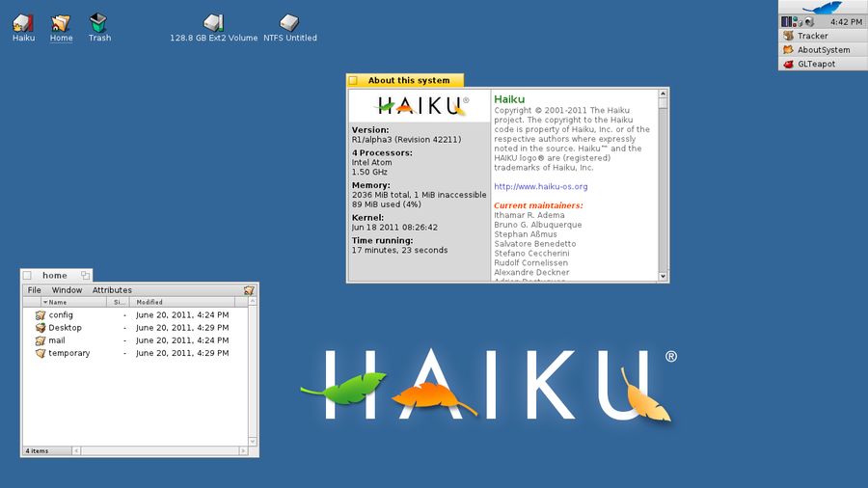Click the Desktop folder icon in home window
868x488 pixels.
coord(41,328)
